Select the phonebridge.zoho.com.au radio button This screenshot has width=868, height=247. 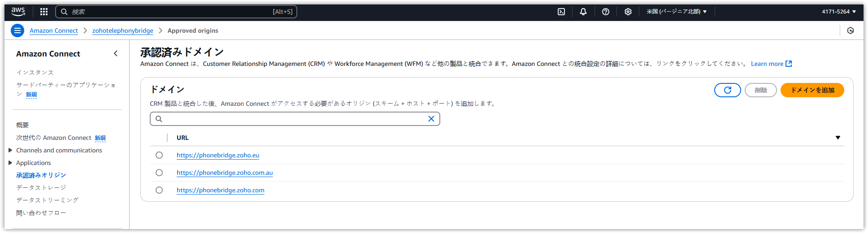(159, 173)
